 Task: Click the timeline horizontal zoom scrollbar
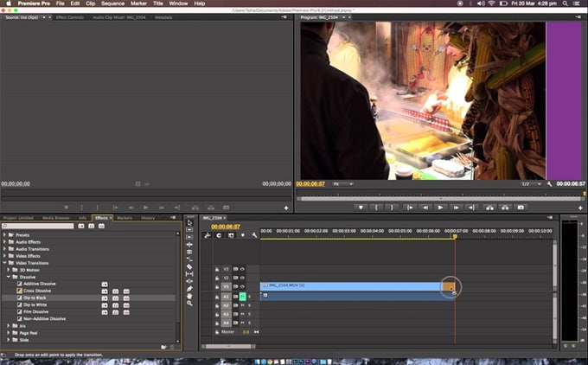click(x=228, y=347)
